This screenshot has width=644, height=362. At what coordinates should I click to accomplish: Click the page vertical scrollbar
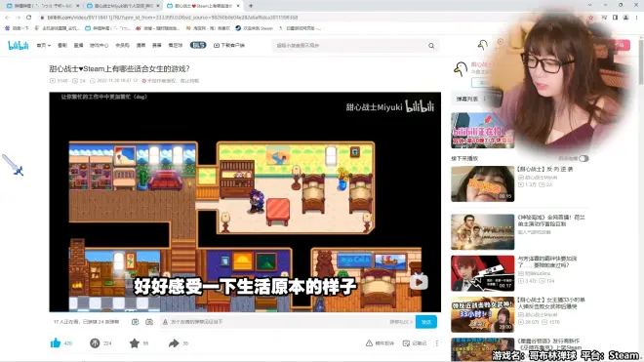click(641, 61)
